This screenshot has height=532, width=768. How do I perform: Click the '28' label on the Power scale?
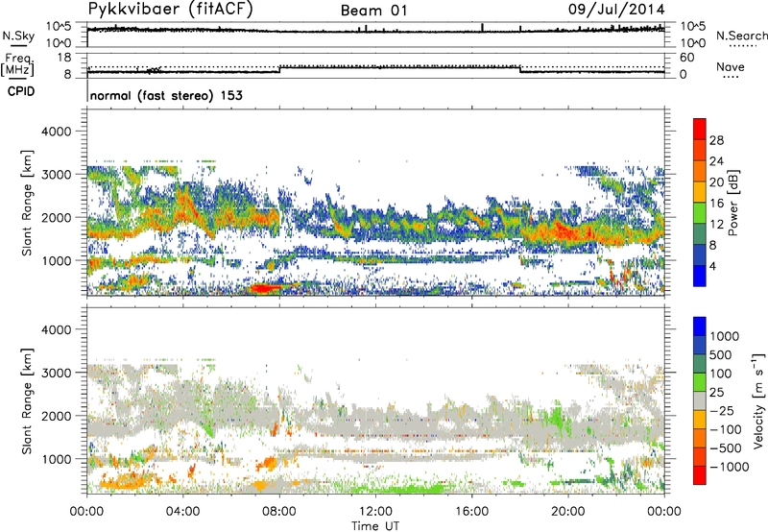coord(716,140)
